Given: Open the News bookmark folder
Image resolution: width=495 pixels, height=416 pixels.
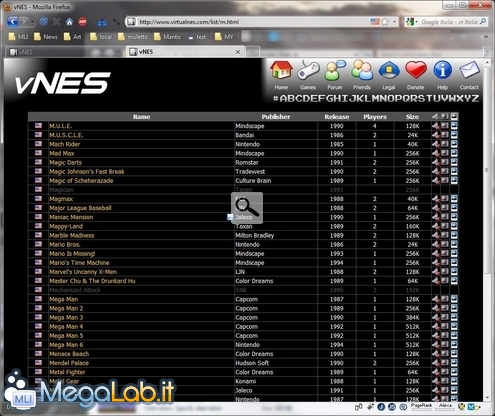Looking at the screenshot, I should coord(46,37).
